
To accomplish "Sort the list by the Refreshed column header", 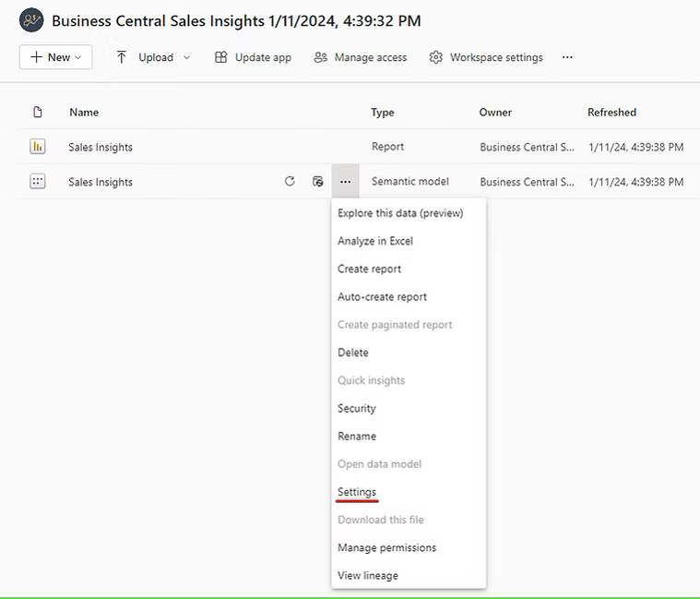I will (x=611, y=113).
